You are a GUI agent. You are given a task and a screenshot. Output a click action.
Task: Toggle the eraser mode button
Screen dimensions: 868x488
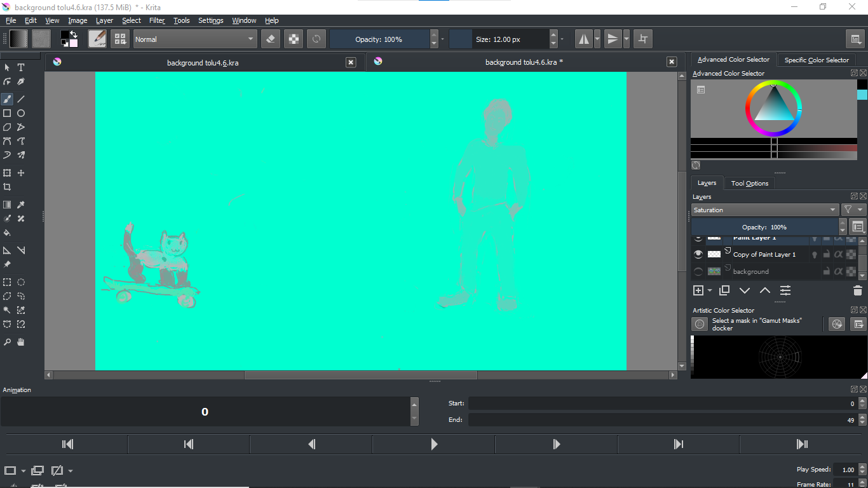[x=271, y=39]
